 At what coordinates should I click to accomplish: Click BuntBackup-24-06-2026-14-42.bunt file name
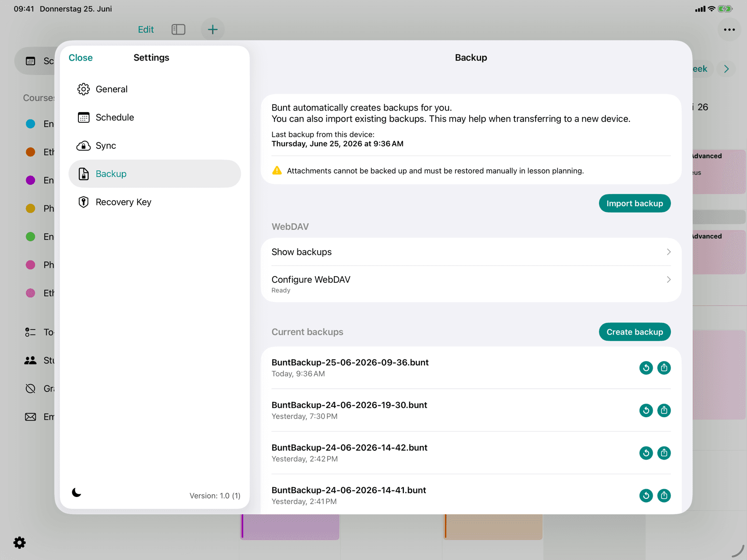pos(349,448)
